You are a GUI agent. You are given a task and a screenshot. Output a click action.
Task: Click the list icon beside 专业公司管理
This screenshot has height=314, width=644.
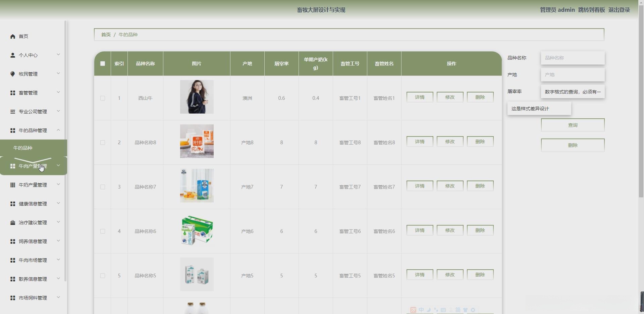click(13, 111)
